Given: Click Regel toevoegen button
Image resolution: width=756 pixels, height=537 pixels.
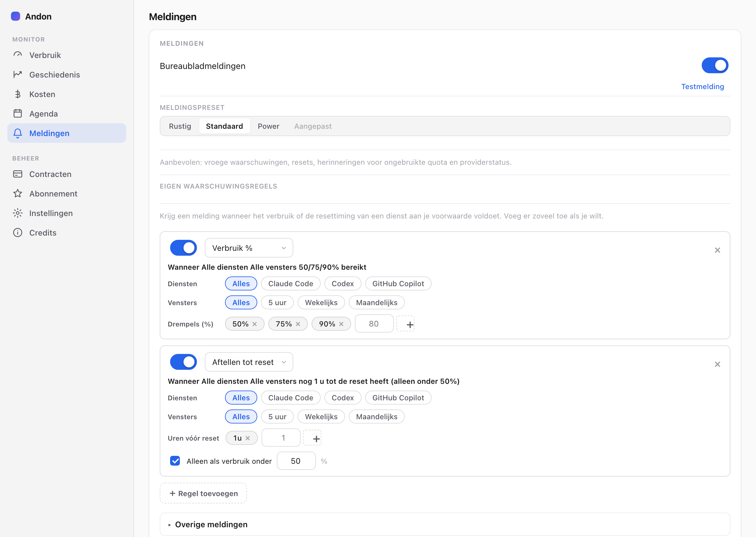Looking at the screenshot, I should coord(203,493).
